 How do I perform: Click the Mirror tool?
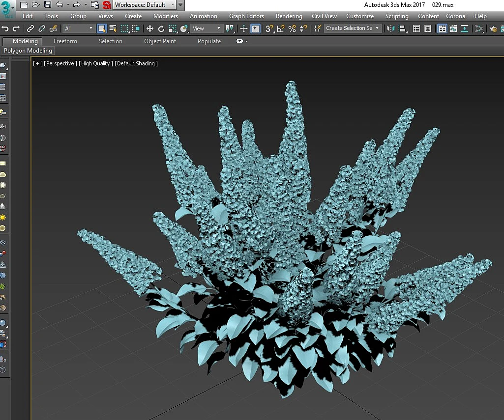pyautogui.click(x=390, y=28)
